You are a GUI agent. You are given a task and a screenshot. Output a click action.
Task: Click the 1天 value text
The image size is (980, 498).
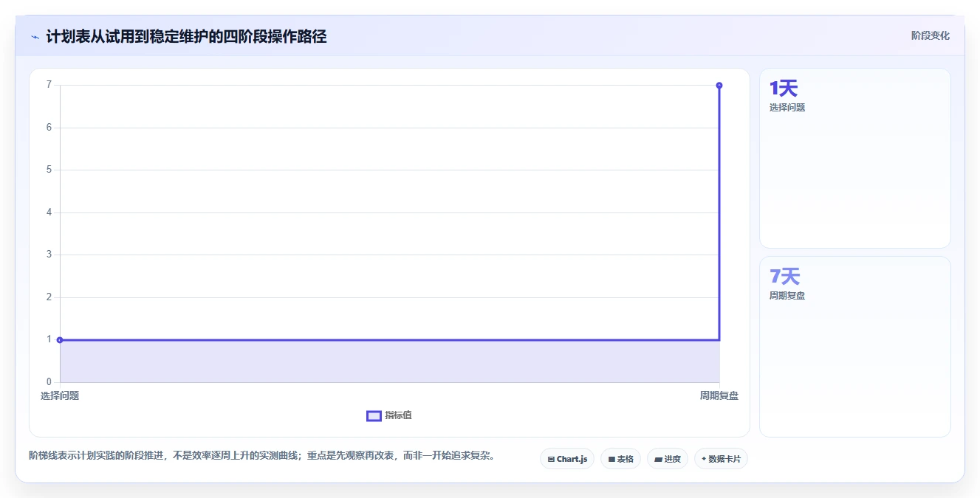point(784,89)
